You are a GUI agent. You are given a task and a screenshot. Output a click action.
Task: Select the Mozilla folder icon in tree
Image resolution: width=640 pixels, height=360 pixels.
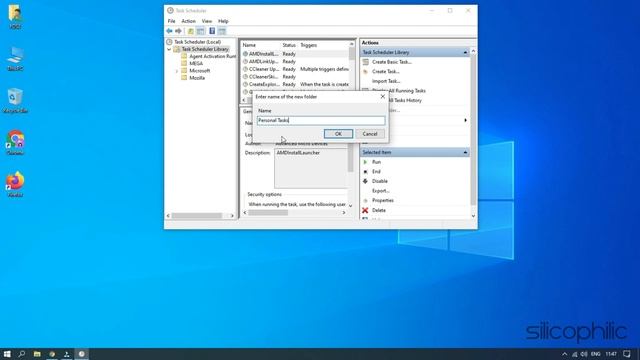tap(184, 78)
